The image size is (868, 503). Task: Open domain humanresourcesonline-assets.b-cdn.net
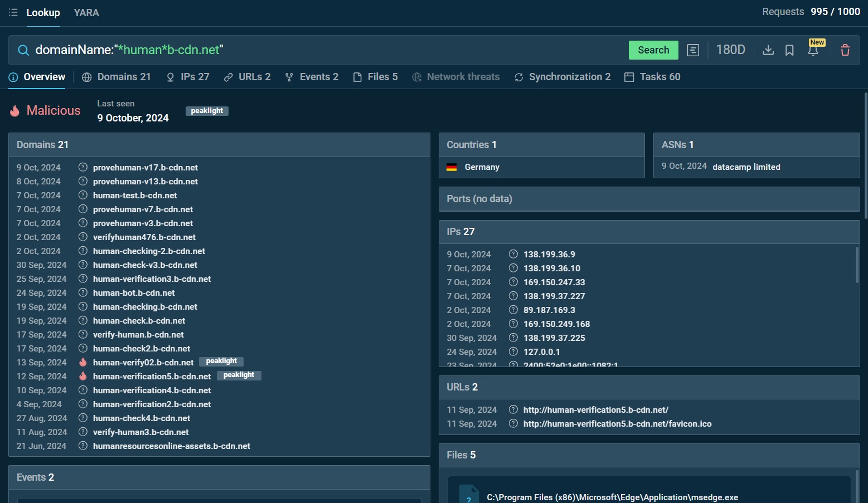point(172,446)
